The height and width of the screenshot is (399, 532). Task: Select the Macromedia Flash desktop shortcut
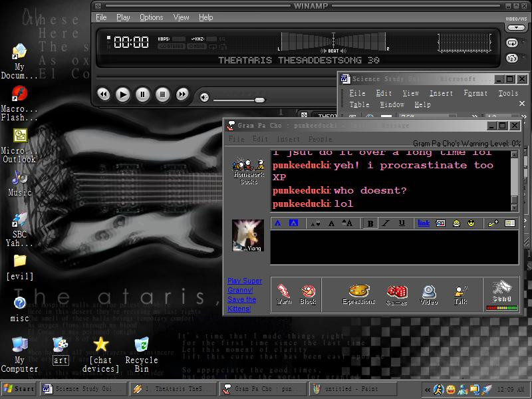pos(19,103)
